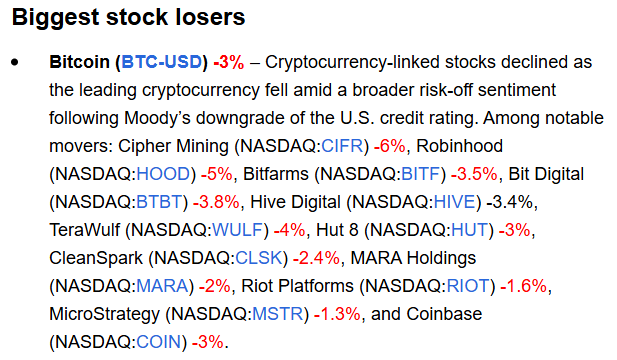Screen dimensions: 617x360
Task: Open the HUT ticker link
Action: (x=469, y=230)
